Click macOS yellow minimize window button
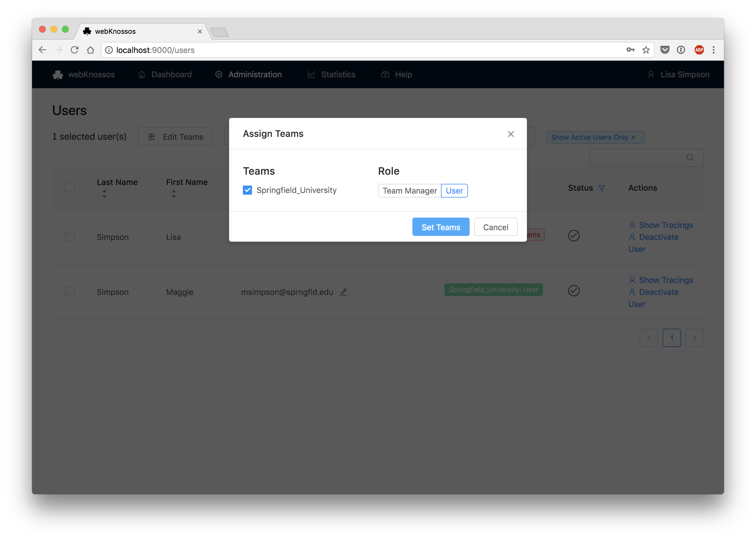756x540 pixels. coord(54,29)
